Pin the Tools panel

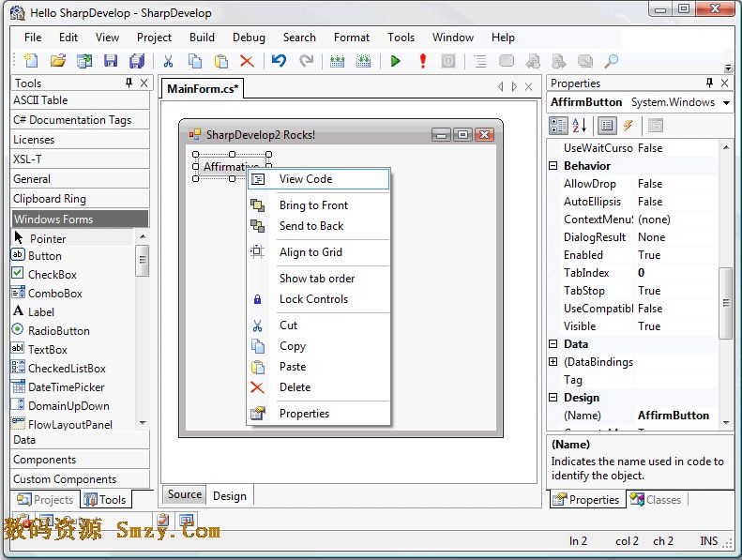[129, 83]
